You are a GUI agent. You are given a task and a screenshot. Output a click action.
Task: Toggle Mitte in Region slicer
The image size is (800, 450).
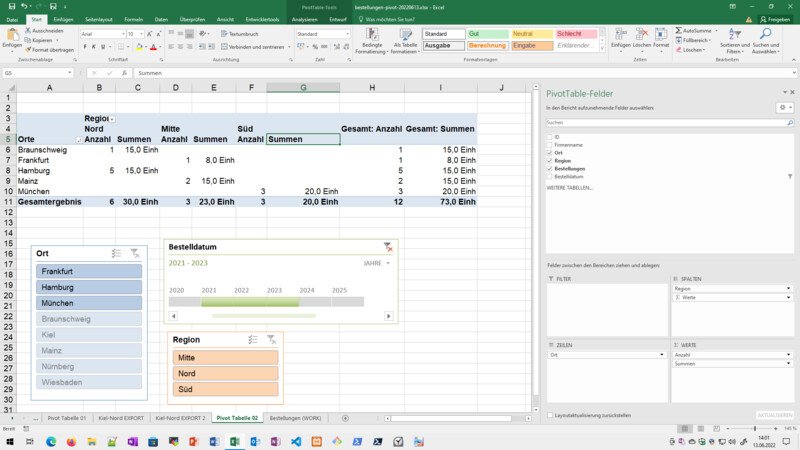[x=226, y=358]
